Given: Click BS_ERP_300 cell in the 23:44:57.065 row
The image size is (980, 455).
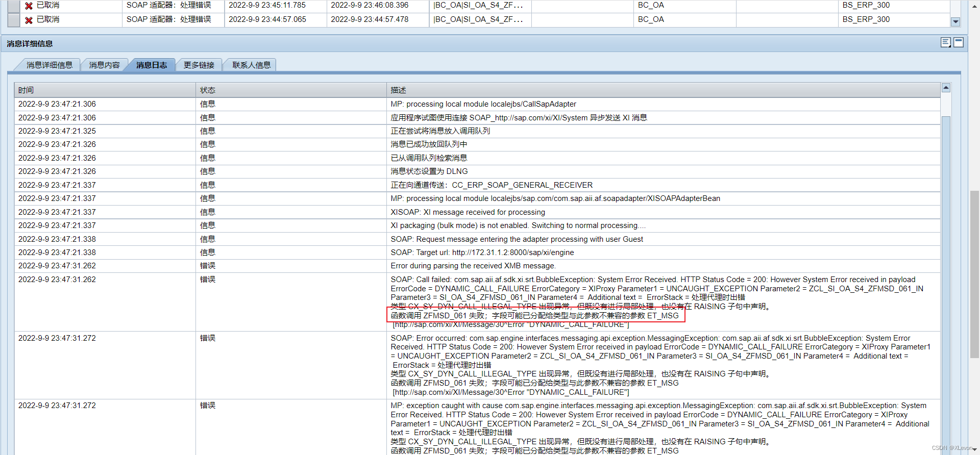Looking at the screenshot, I should [866, 19].
